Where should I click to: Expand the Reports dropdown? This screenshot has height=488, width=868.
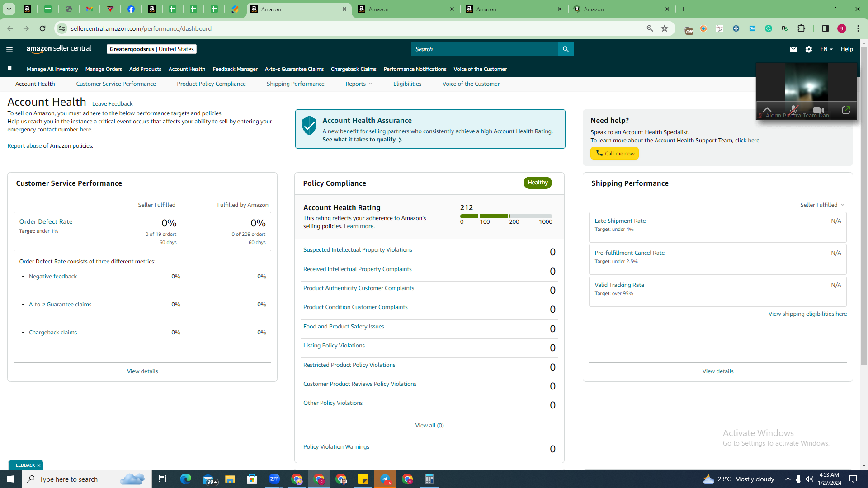[x=359, y=84]
